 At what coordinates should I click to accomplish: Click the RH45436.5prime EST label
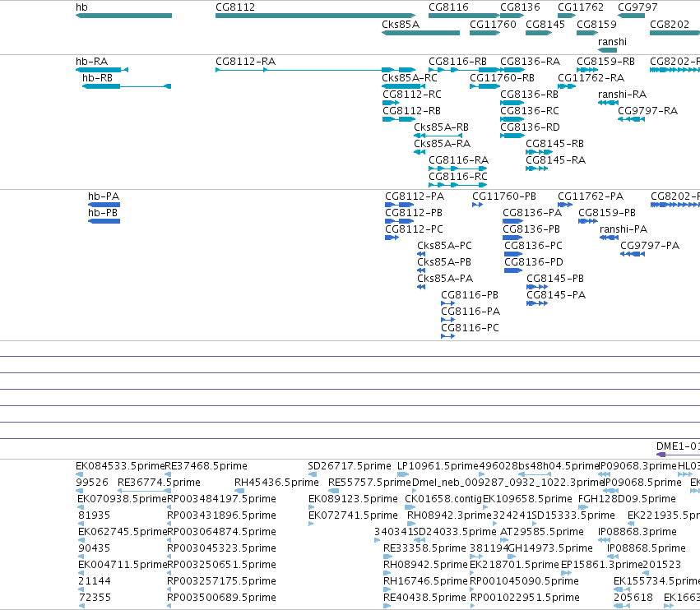(276, 483)
